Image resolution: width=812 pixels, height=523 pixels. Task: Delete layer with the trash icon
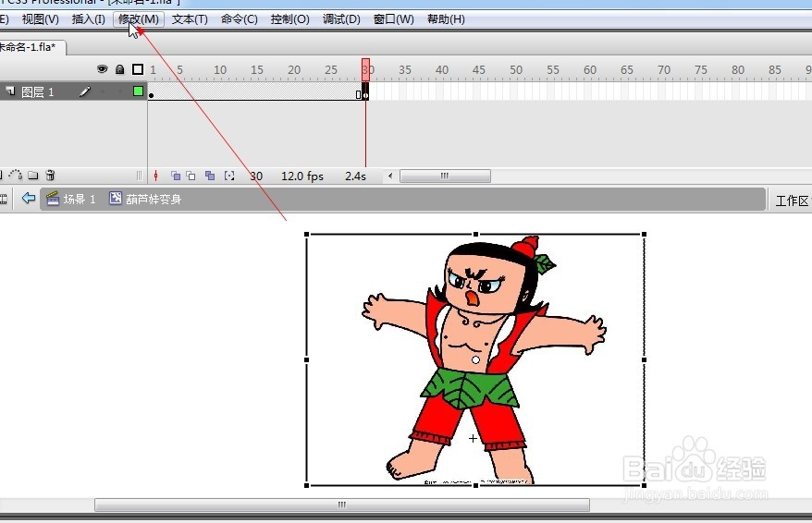[x=50, y=175]
